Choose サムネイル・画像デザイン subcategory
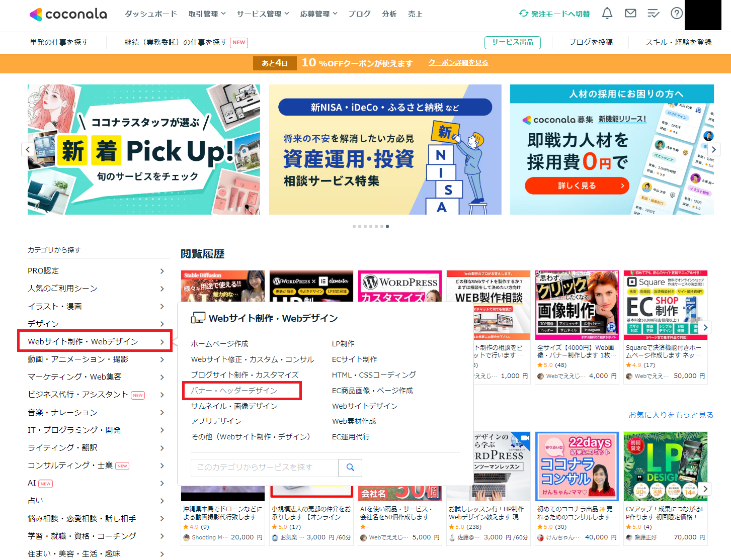The height and width of the screenshot is (560, 731). click(x=234, y=406)
